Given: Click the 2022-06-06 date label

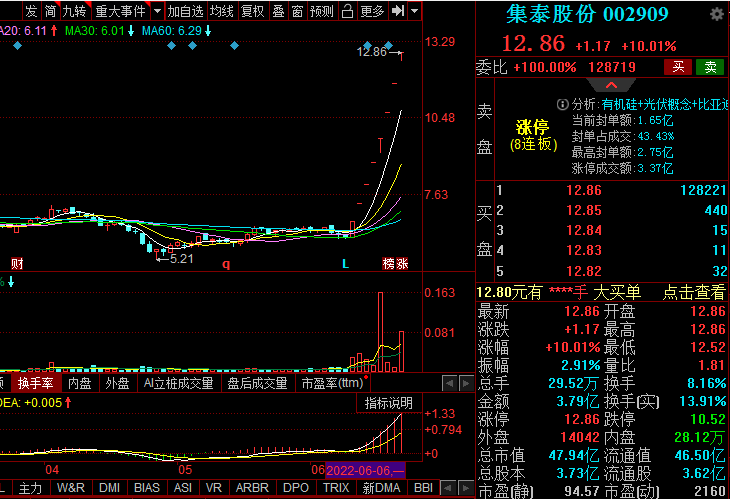Looking at the screenshot, I should tap(365, 470).
